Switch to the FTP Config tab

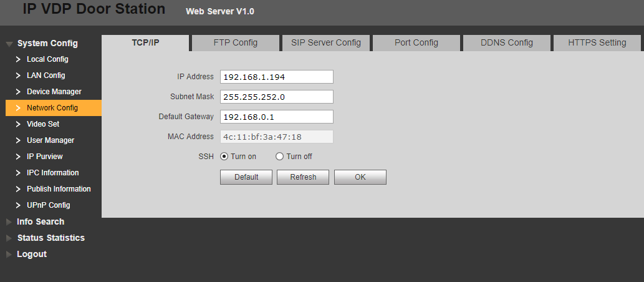pyautogui.click(x=235, y=43)
